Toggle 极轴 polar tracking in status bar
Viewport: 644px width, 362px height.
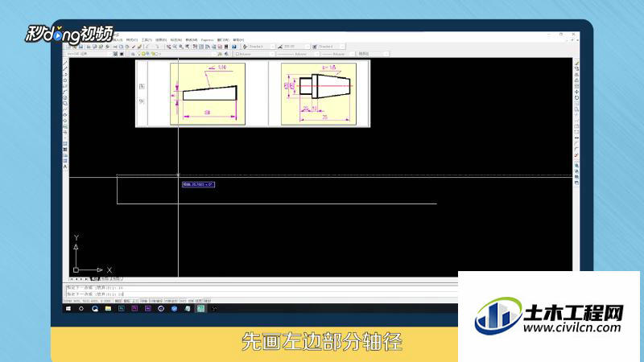pyautogui.click(x=144, y=301)
